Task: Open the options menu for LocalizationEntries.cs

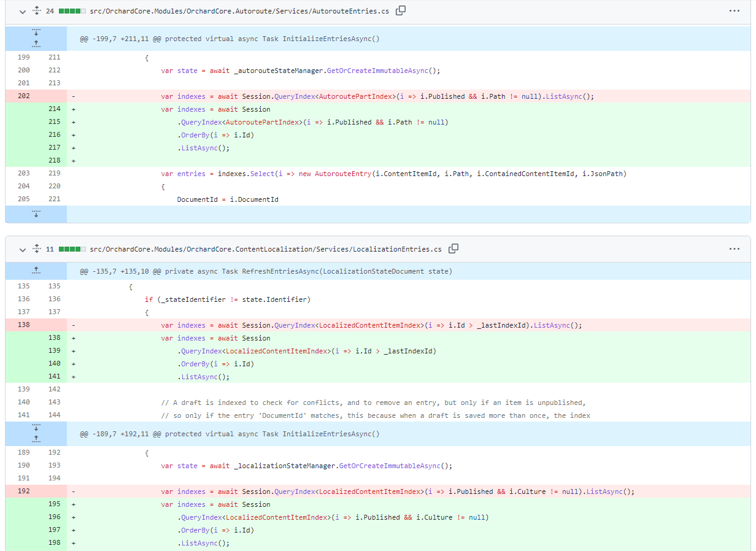Action: pyautogui.click(x=735, y=249)
